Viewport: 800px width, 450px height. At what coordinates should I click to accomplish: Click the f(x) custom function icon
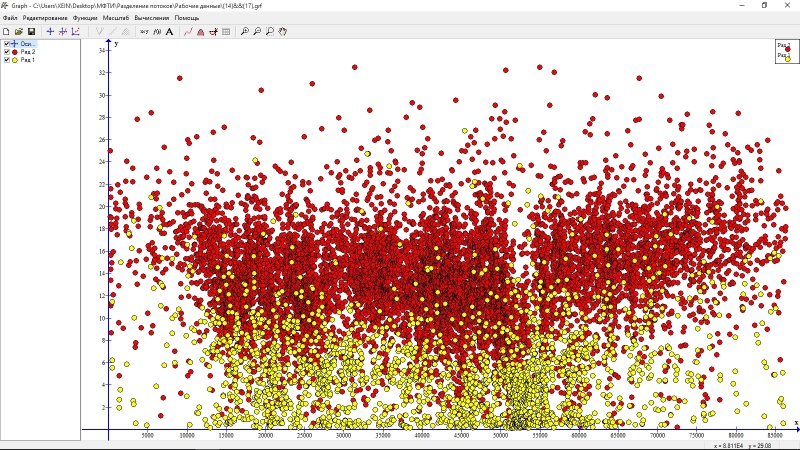(157, 32)
